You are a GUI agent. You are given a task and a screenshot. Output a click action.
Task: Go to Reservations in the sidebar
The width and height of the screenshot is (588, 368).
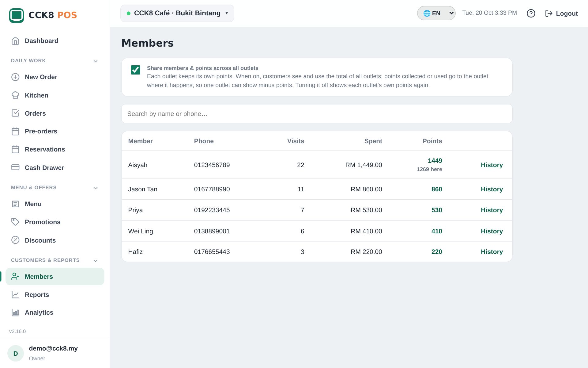click(x=55, y=149)
